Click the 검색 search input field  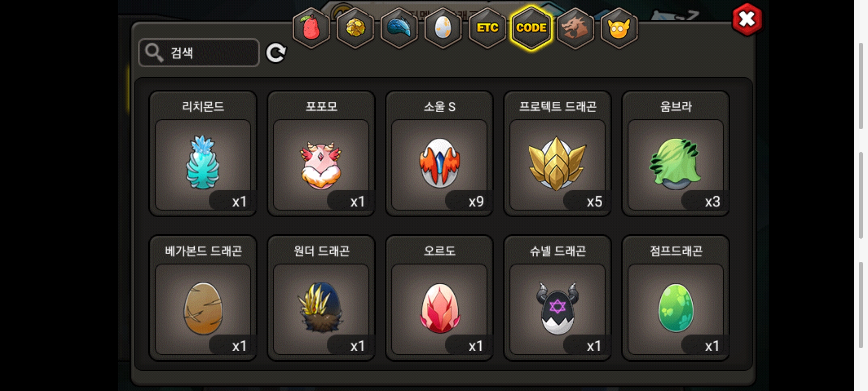(199, 53)
